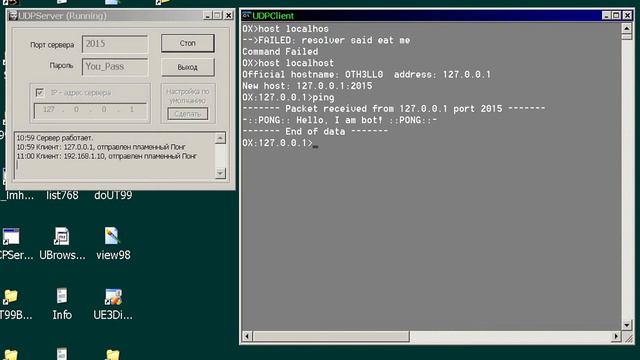
Task: Select the T99B... desktop folder icon
Action: [x=11, y=297]
